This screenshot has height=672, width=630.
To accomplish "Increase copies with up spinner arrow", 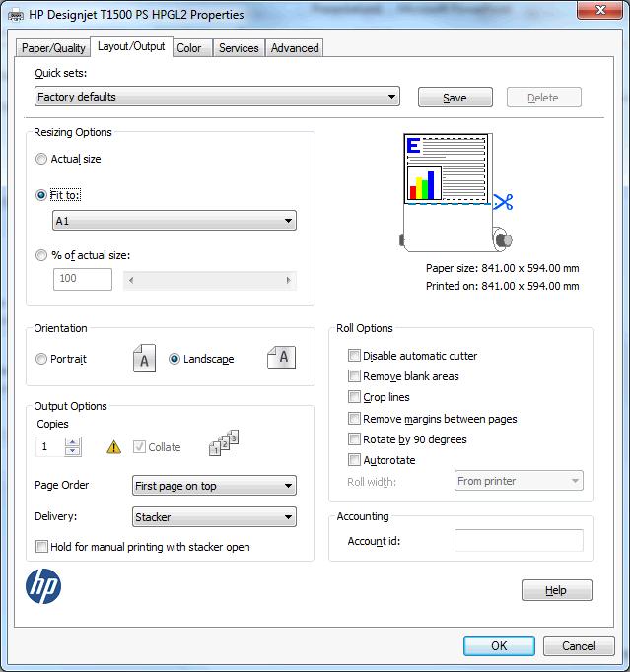I will pyautogui.click(x=73, y=441).
